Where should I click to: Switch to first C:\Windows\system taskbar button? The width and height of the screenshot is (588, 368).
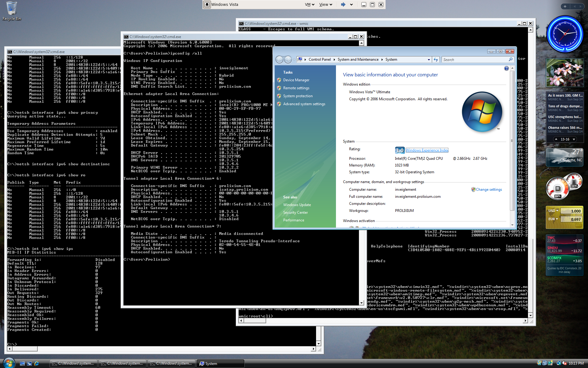pyautogui.click(x=73, y=363)
